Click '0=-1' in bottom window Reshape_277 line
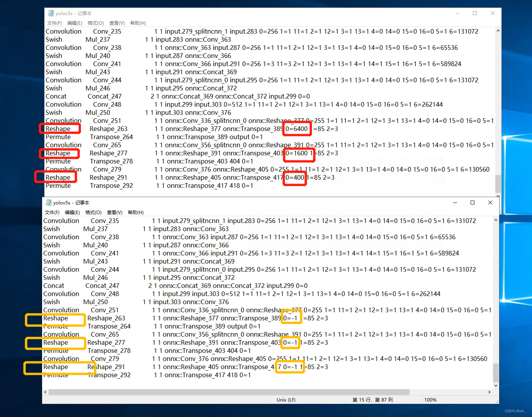This screenshot has width=532, height=417. point(291,342)
